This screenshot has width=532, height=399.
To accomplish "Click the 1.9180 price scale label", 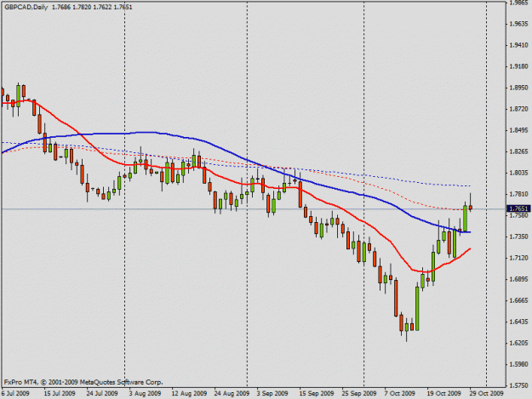I will (518, 66).
